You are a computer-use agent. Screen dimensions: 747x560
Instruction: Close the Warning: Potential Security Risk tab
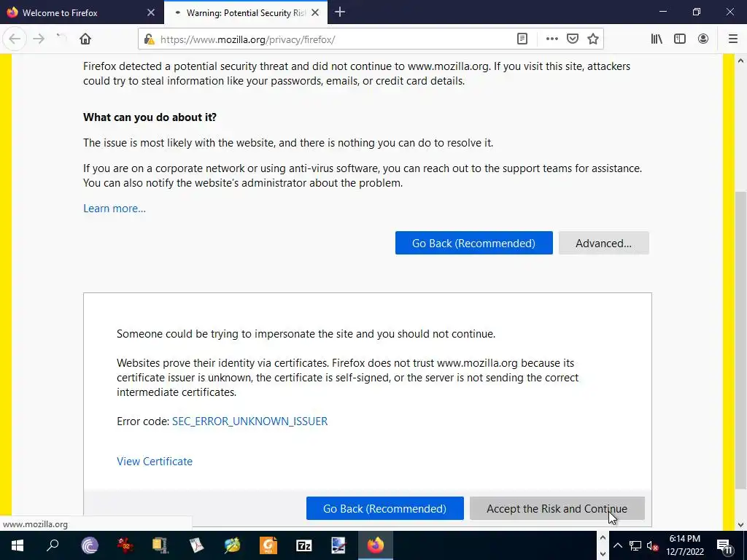pos(315,12)
